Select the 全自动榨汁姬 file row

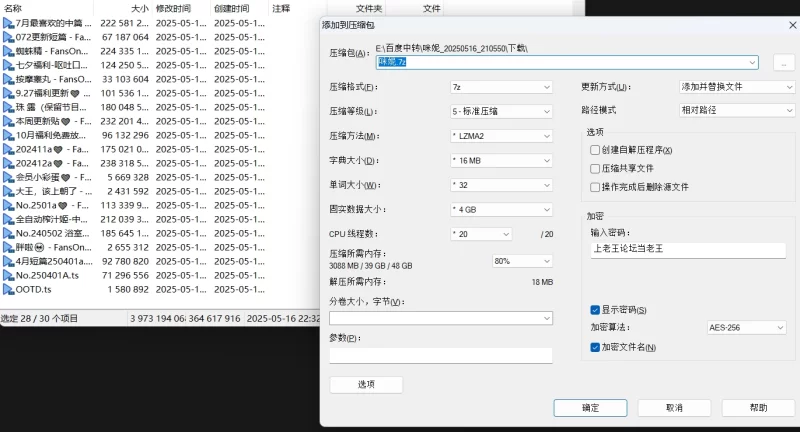135,219
